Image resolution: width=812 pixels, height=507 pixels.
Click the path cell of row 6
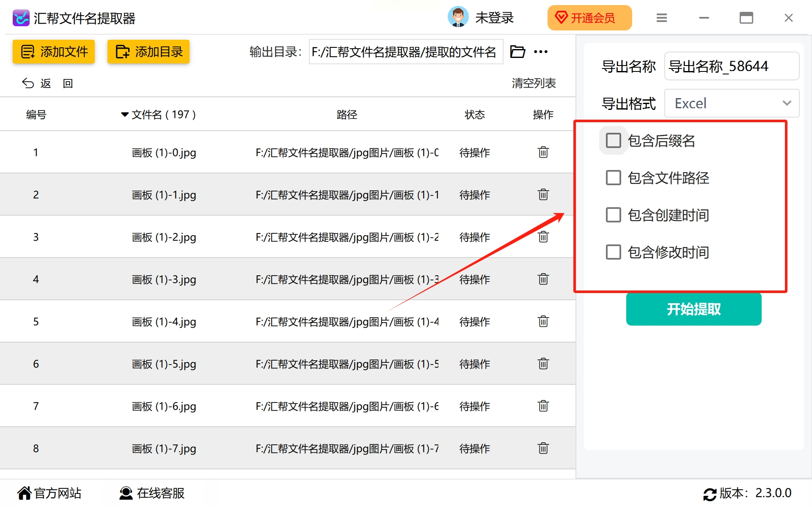pyautogui.click(x=347, y=364)
